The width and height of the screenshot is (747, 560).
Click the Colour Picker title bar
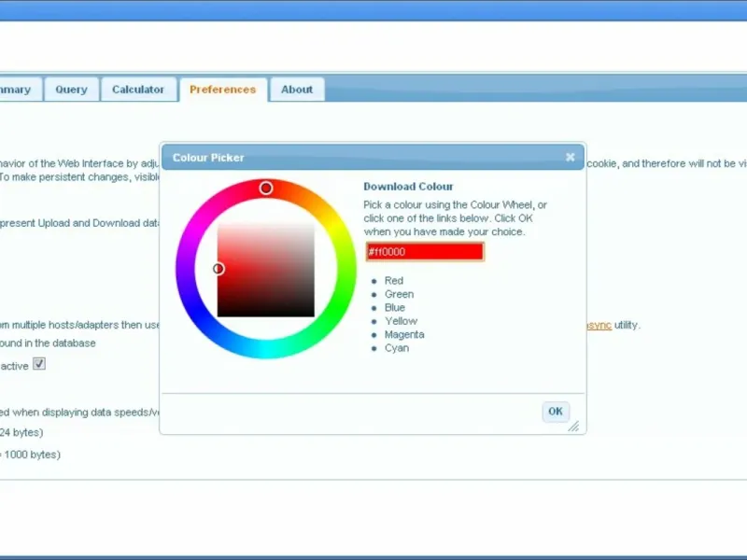pyautogui.click(x=373, y=157)
